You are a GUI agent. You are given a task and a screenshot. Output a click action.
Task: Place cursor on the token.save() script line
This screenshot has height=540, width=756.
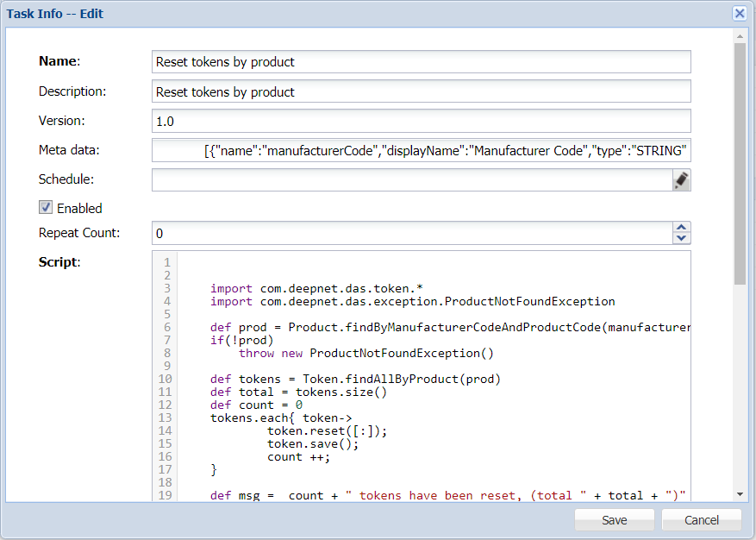(312, 444)
